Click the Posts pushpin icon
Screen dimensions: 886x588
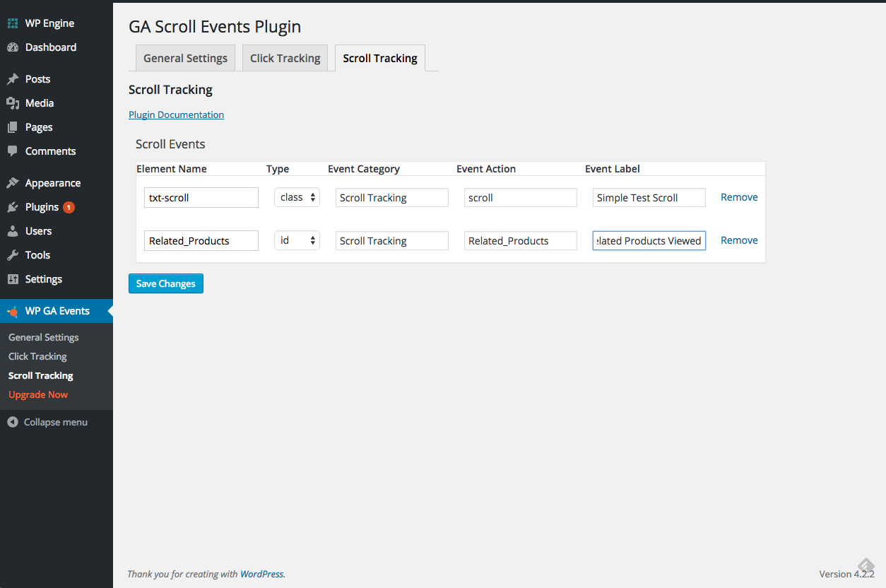click(13, 79)
